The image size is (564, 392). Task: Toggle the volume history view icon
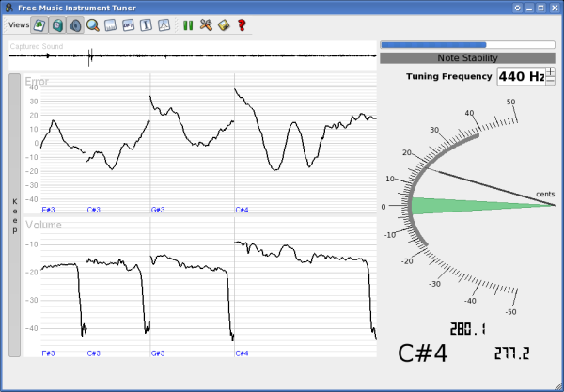pos(57,25)
